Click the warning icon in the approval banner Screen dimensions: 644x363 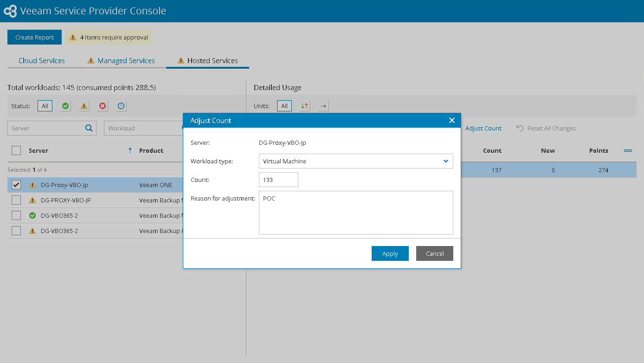[73, 37]
